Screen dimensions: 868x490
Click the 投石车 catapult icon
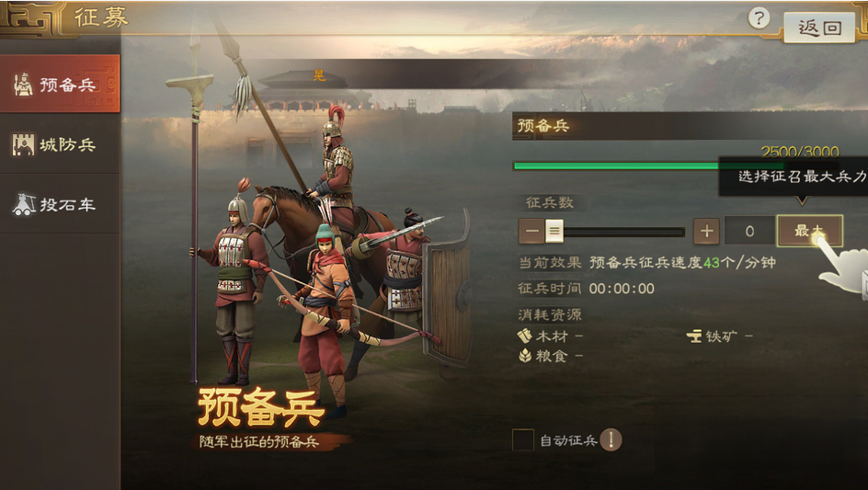(24, 204)
